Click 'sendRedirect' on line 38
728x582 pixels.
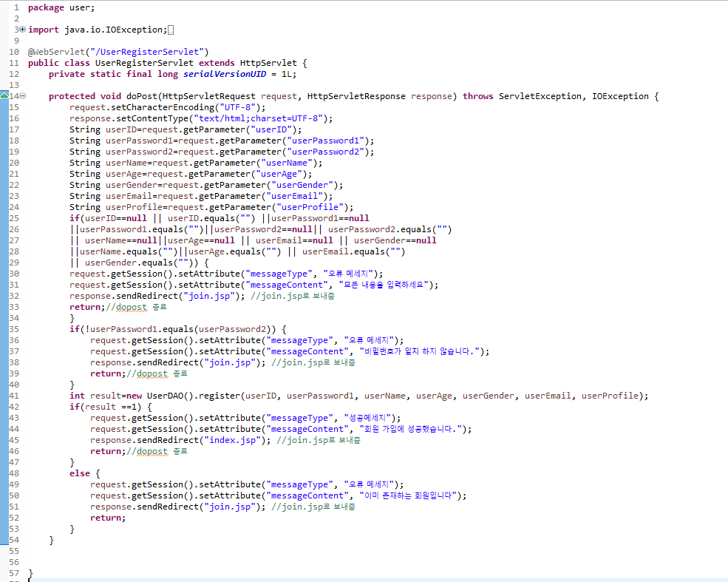[x=168, y=363]
